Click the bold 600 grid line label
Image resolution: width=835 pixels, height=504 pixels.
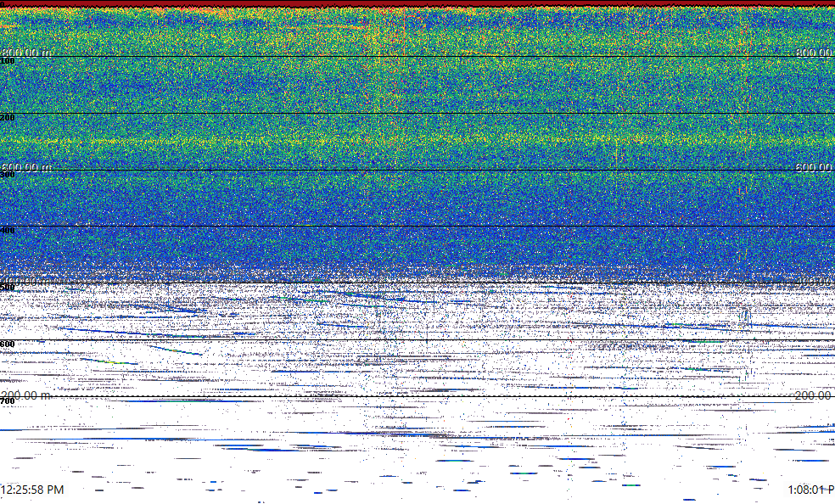click(8, 344)
